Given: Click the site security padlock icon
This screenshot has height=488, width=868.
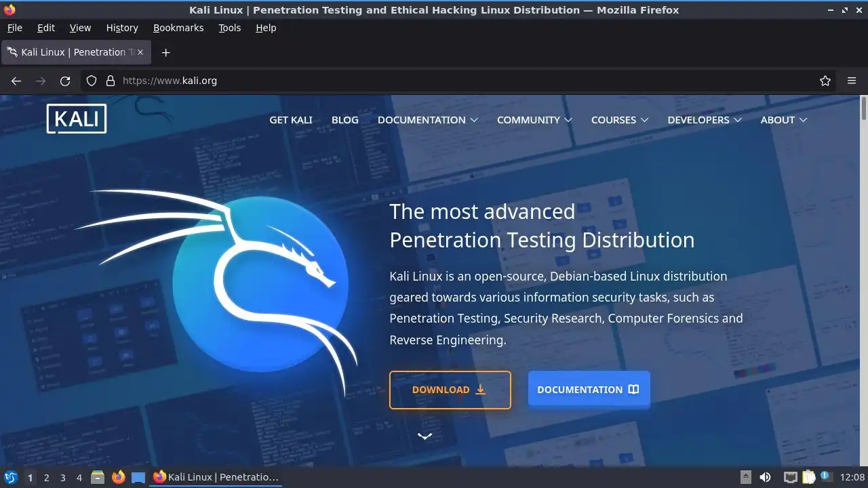Looking at the screenshot, I should [111, 81].
